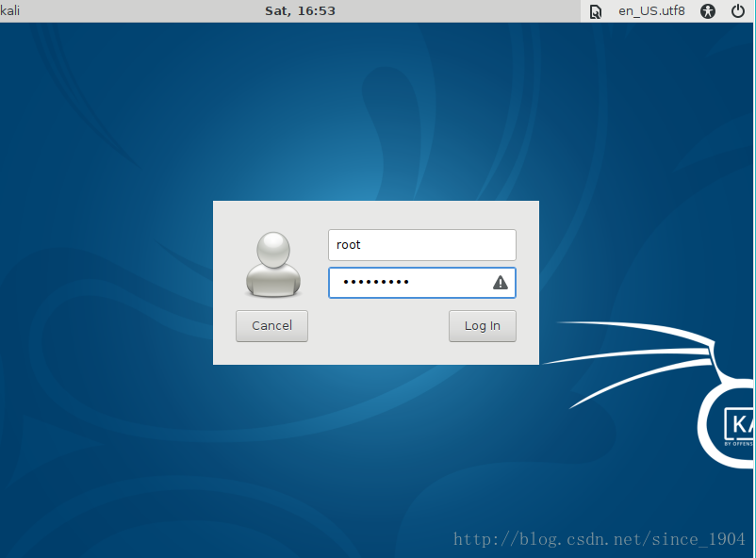Open the accessibility options icon
This screenshot has width=756, height=558.
[707, 10]
